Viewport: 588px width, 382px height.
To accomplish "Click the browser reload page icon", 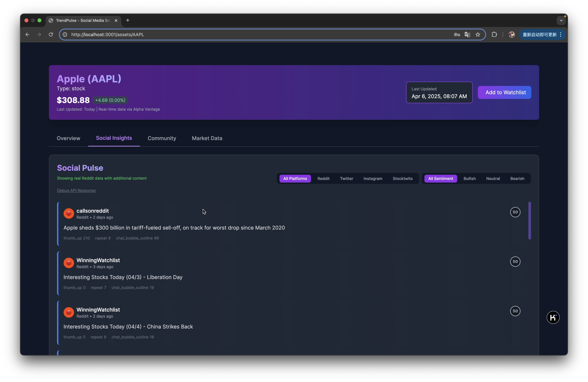I will click(51, 35).
